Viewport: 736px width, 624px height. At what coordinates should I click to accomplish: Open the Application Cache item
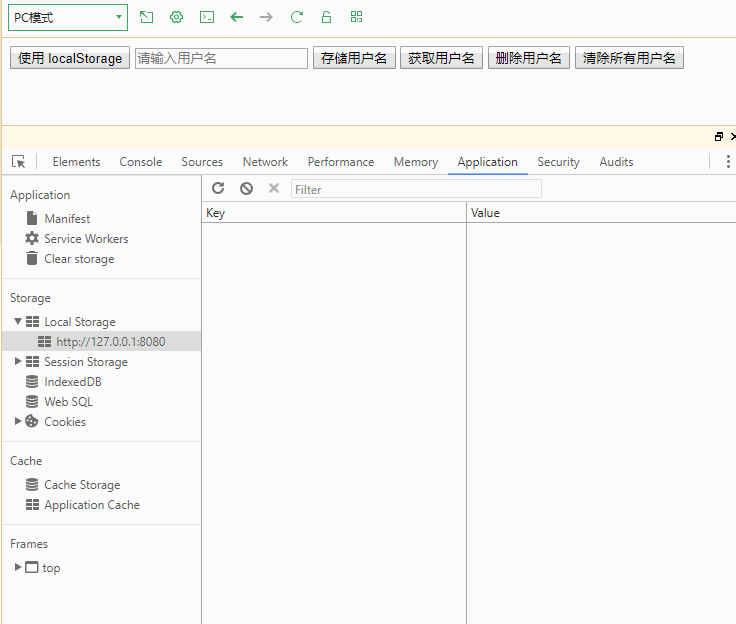(x=92, y=505)
